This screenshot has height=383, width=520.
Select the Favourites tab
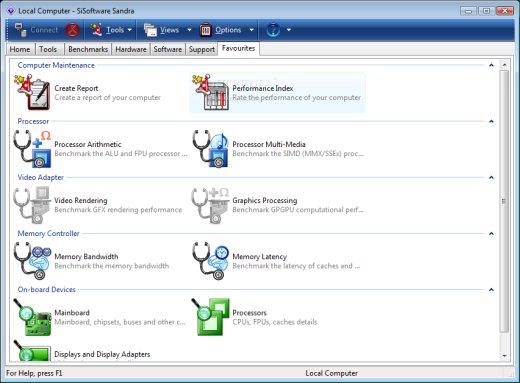(x=238, y=48)
